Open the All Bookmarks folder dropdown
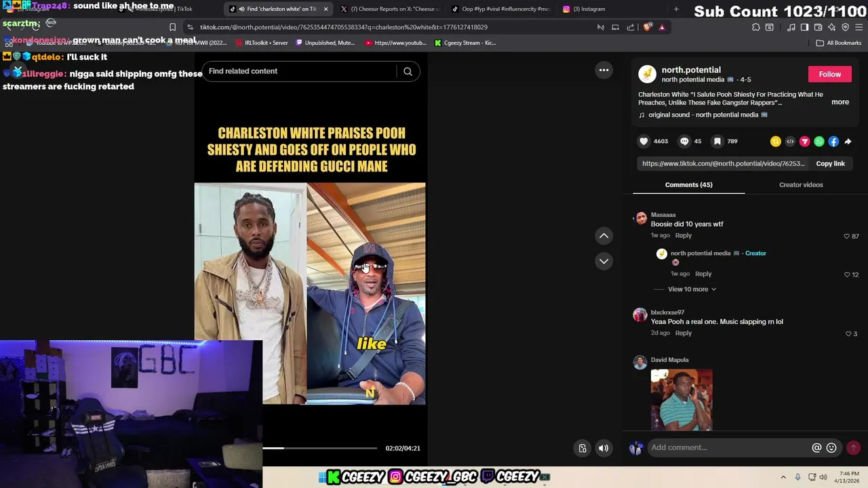868x488 pixels. coord(839,43)
